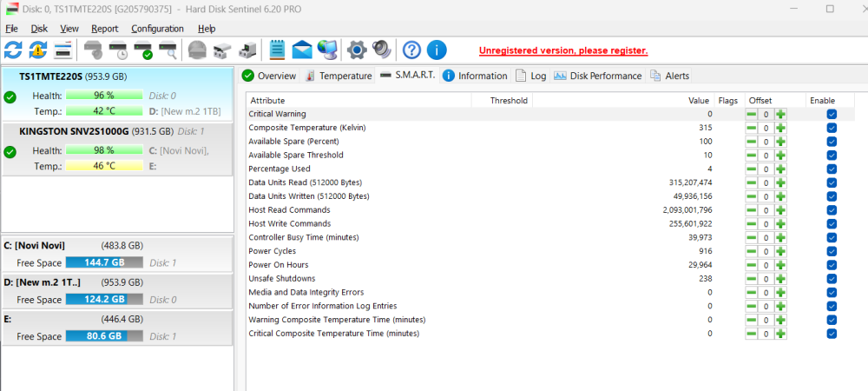Click minus offset button for Power Cycles
This screenshot has height=391, width=868.
751,251
